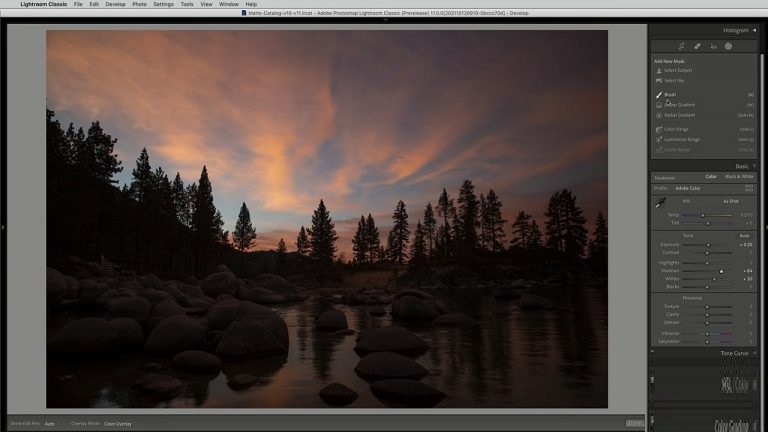768x432 pixels.
Task: Open the Window menu
Action: pos(228,4)
